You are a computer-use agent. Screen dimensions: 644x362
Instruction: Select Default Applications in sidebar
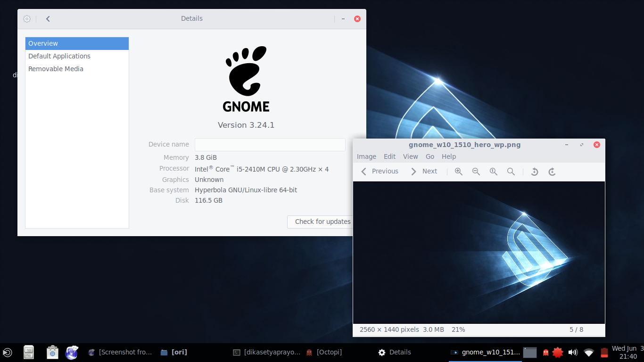point(77,56)
